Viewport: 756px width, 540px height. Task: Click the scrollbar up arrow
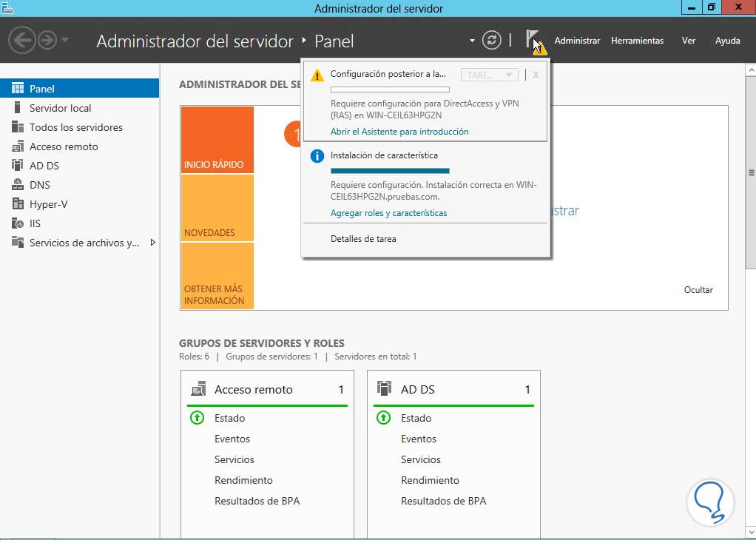point(751,70)
